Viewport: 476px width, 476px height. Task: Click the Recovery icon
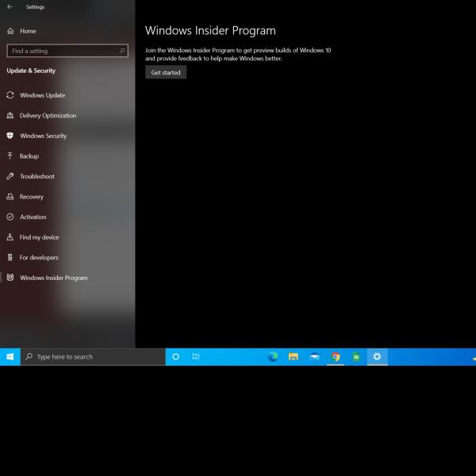click(10, 197)
